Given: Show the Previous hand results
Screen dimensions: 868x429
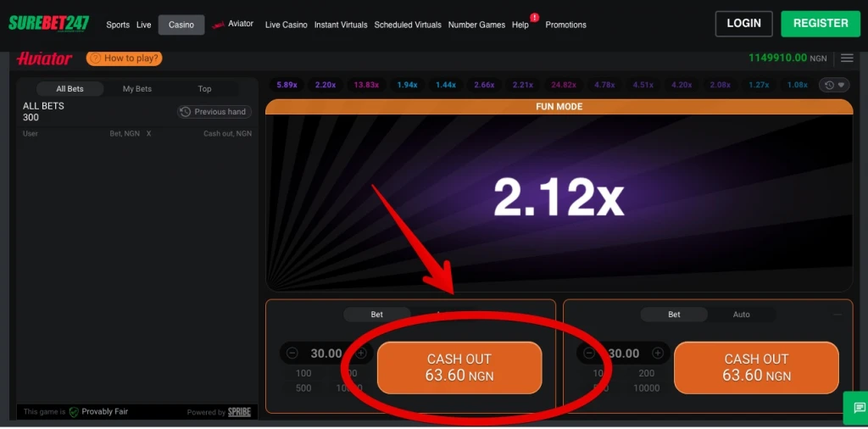Looking at the screenshot, I should [x=214, y=112].
